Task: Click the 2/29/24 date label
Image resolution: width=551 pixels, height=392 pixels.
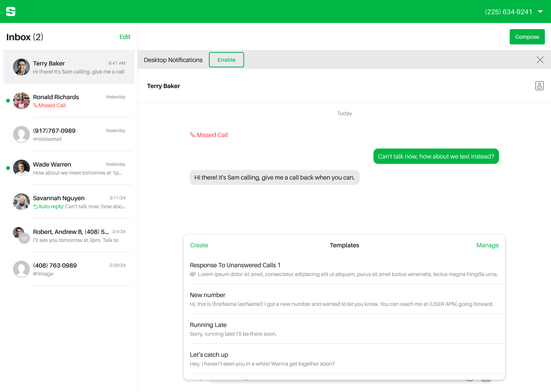Action: tap(117, 265)
